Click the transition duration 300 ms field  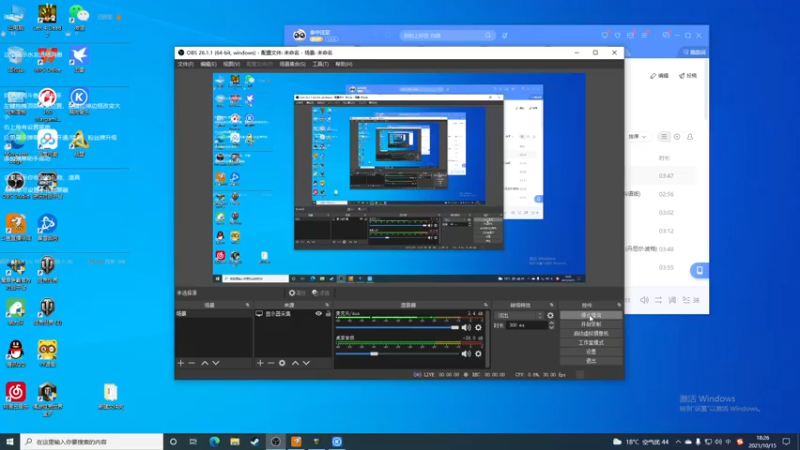click(527, 325)
